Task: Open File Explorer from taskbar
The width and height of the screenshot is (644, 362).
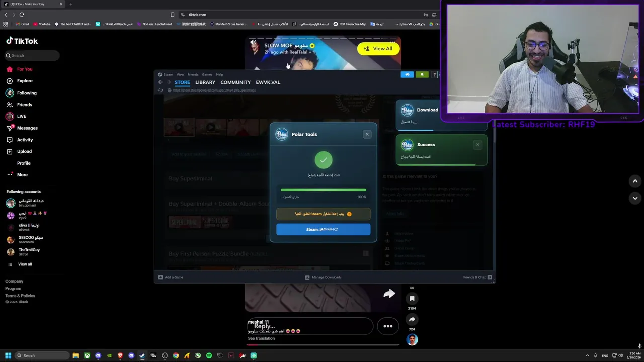Action: 76,356
